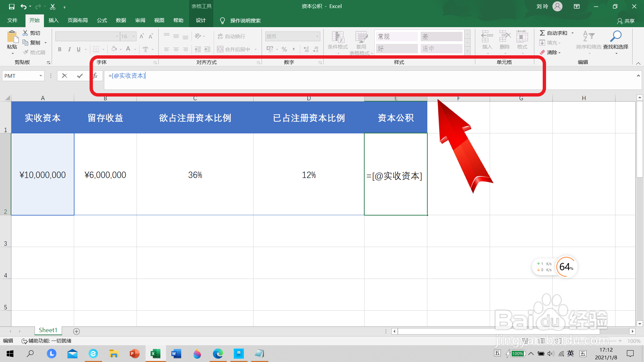
Task: Click the Format cells (格式) icon
Action: point(522,36)
